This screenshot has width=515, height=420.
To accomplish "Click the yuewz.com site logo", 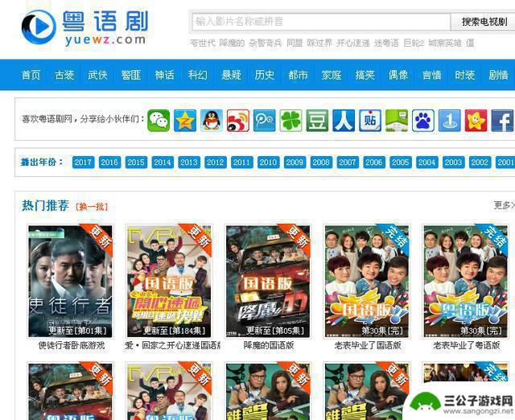I will [85, 27].
